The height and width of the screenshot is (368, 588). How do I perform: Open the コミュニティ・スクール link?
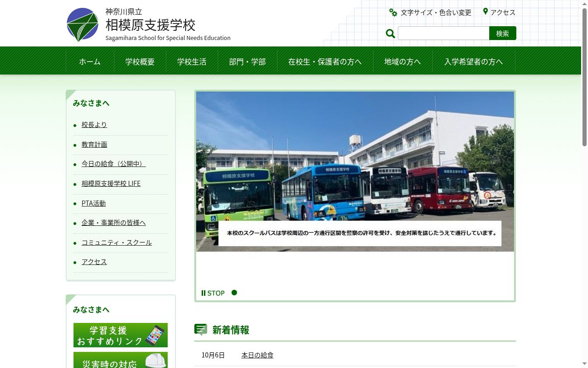(x=117, y=242)
